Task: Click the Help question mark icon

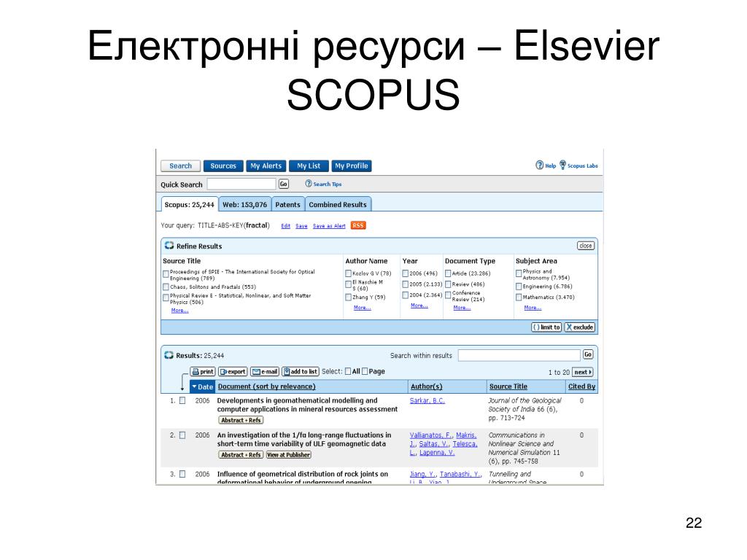Action: [x=539, y=166]
